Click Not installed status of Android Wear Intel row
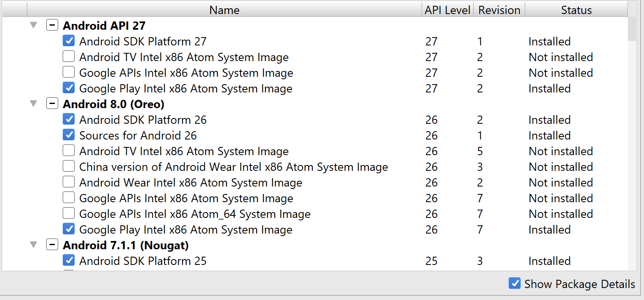 pos(561,182)
